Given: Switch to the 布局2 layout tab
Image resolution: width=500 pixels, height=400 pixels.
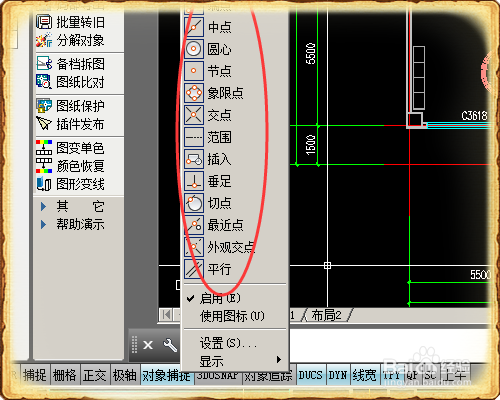Looking at the screenshot, I should [326, 315].
